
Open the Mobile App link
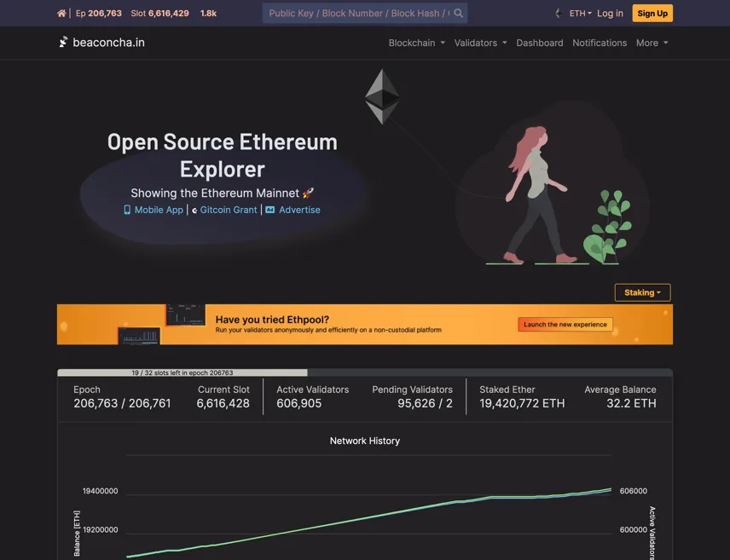point(159,210)
